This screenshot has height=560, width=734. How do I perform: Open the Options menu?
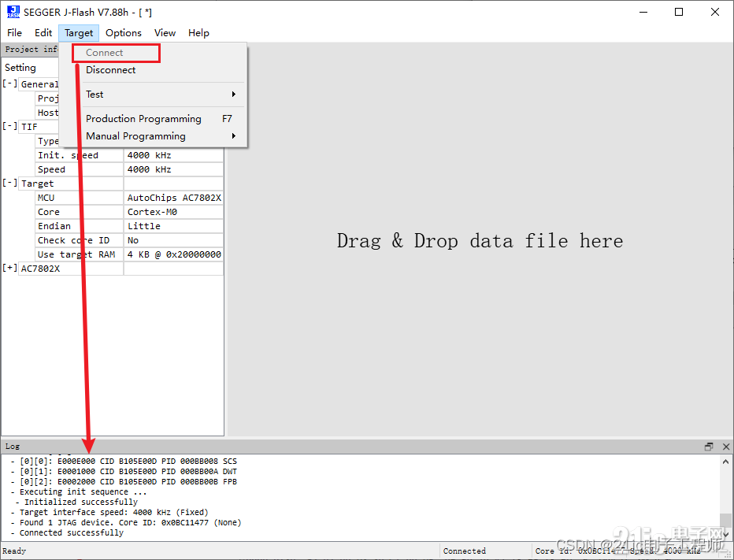tap(124, 33)
